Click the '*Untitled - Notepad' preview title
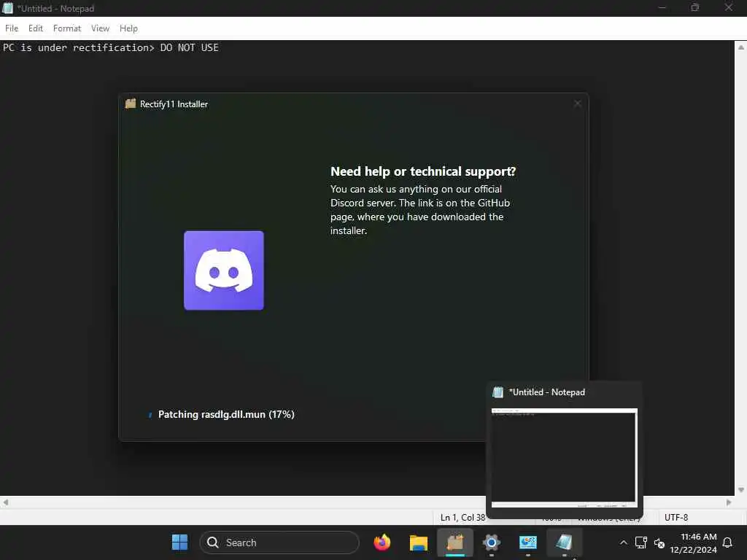The height and width of the screenshot is (560, 747). tap(547, 392)
